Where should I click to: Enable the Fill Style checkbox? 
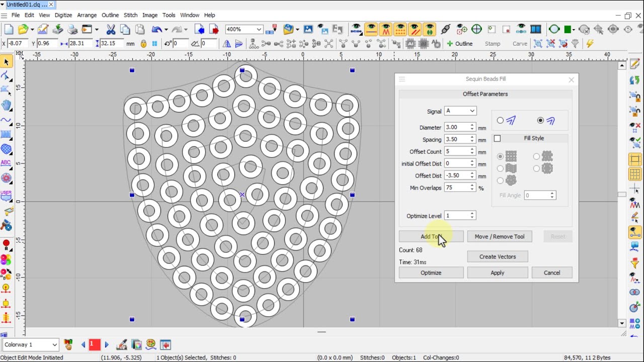[497, 138]
